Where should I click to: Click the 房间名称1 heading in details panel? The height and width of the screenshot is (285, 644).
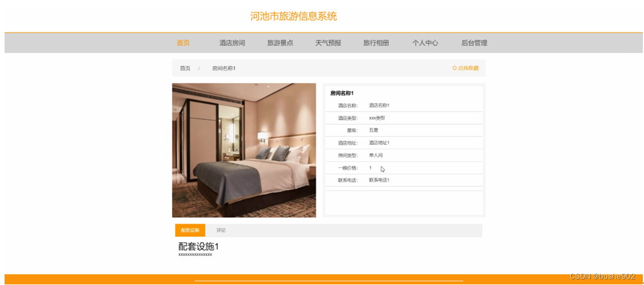[x=342, y=93]
